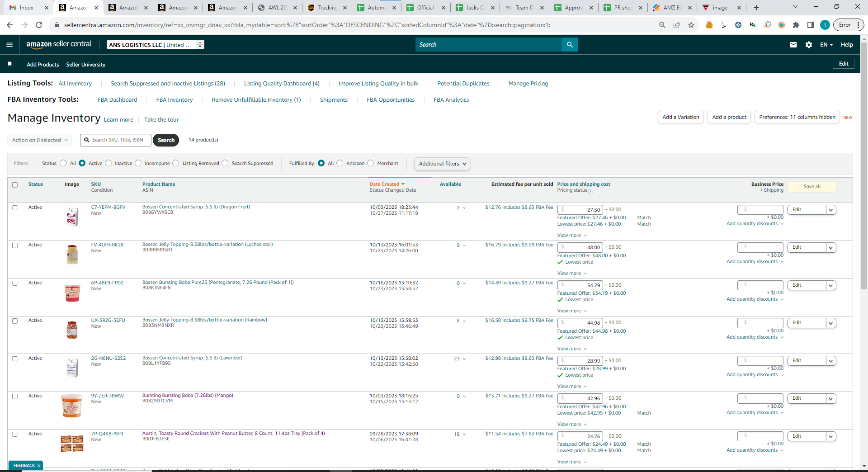Screen dimensions: 868x472
Task: Open the tab search dropdown arrow
Action: [x=795, y=7]
